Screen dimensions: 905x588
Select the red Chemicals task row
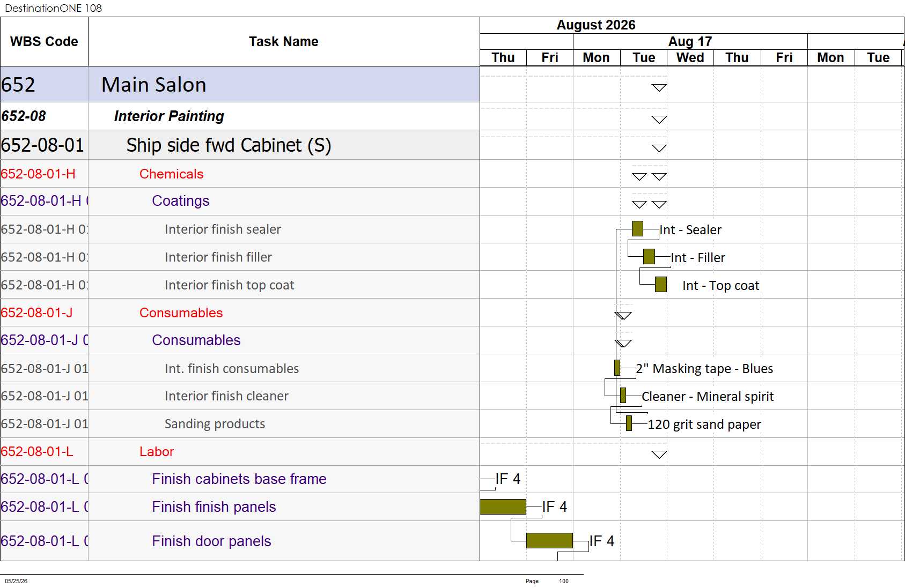point(240,174)
